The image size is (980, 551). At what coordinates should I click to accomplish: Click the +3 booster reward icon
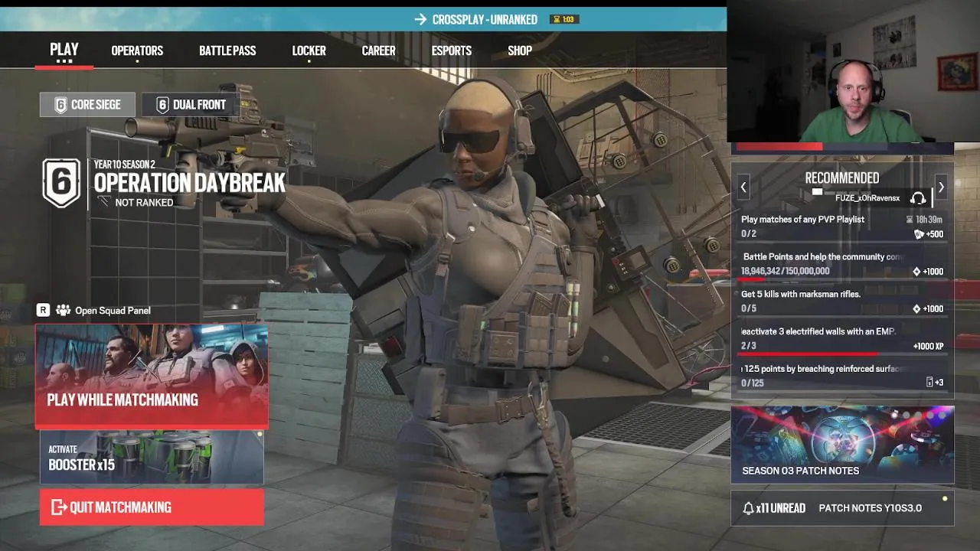coord(929,382)
